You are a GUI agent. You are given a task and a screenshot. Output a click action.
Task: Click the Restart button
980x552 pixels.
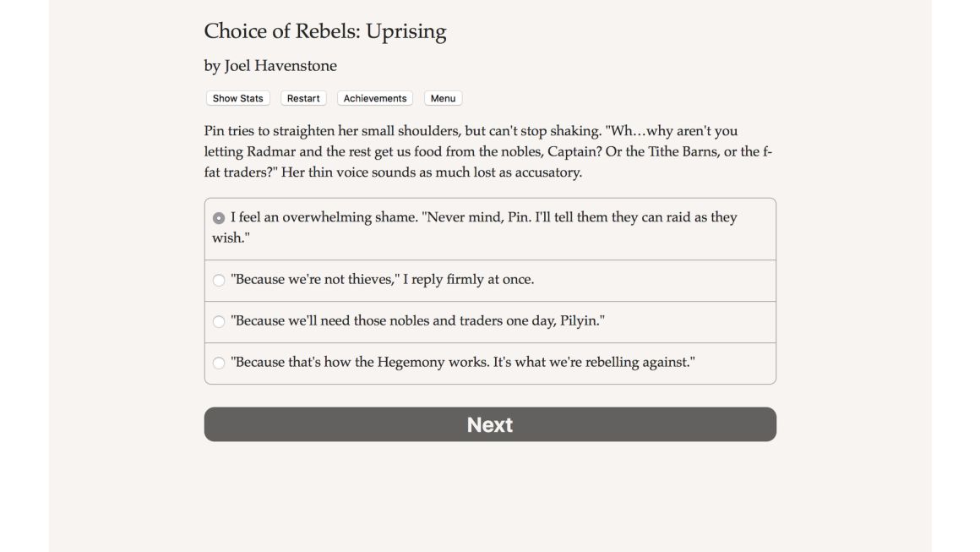click(x=303, y=98)
